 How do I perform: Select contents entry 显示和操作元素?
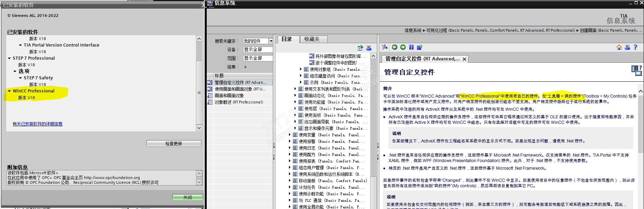(x=336, y=128)
